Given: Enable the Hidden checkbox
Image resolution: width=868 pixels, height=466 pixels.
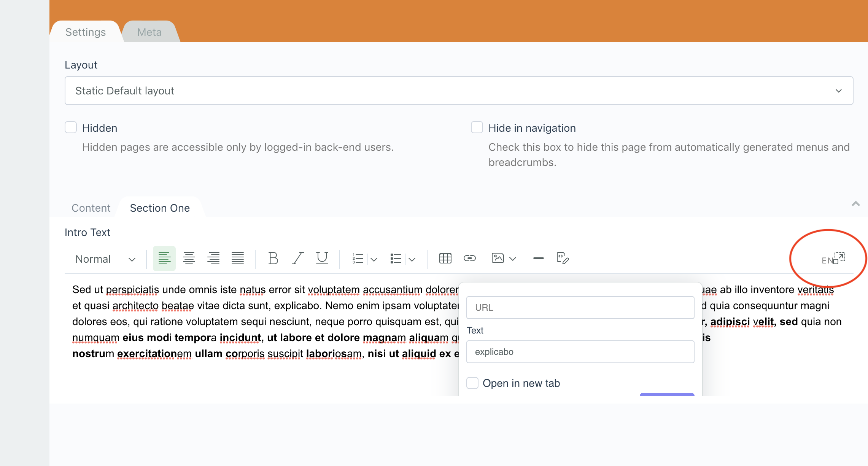Looking at the screenshot, I should point(71,128).
